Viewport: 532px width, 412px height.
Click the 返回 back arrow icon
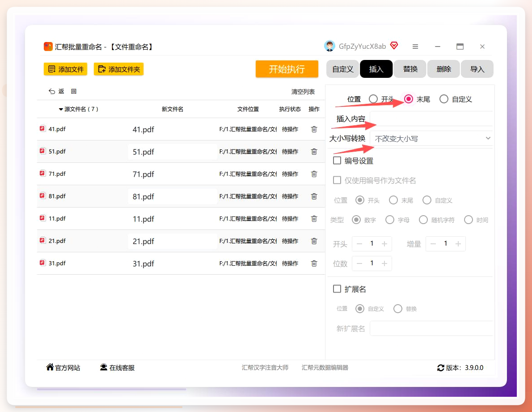[52, 91]
